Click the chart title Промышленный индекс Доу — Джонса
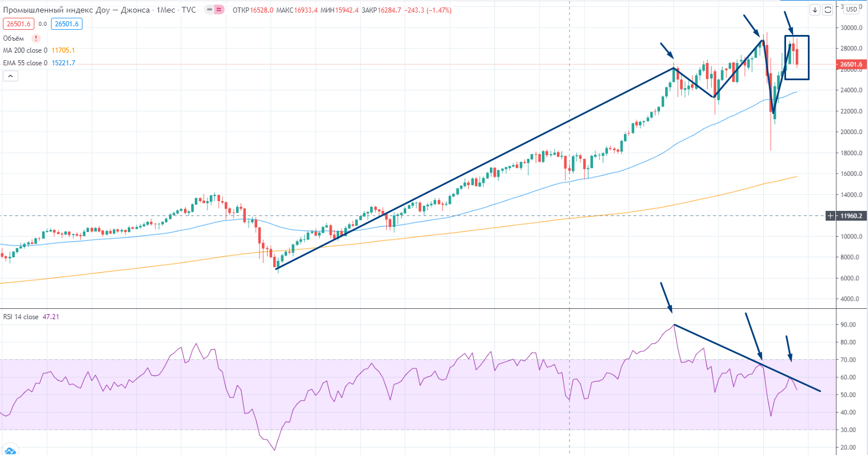This screenshot has height=455, width=868. pos(76,10)
